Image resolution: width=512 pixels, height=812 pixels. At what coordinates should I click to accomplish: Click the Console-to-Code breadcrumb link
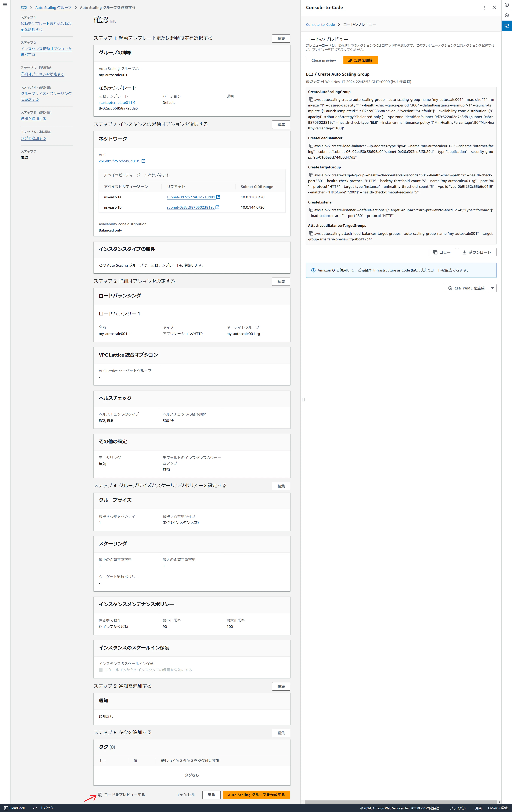tap(320, 25)
